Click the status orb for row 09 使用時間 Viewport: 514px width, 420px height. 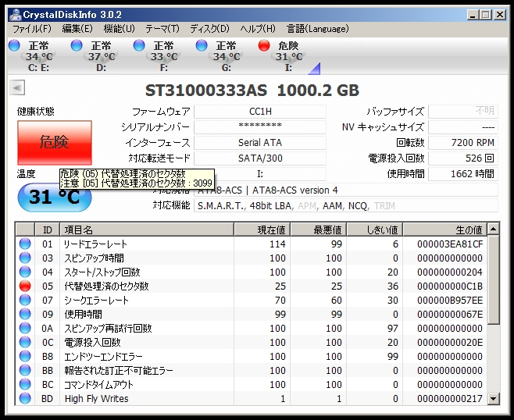pos(25,314)
